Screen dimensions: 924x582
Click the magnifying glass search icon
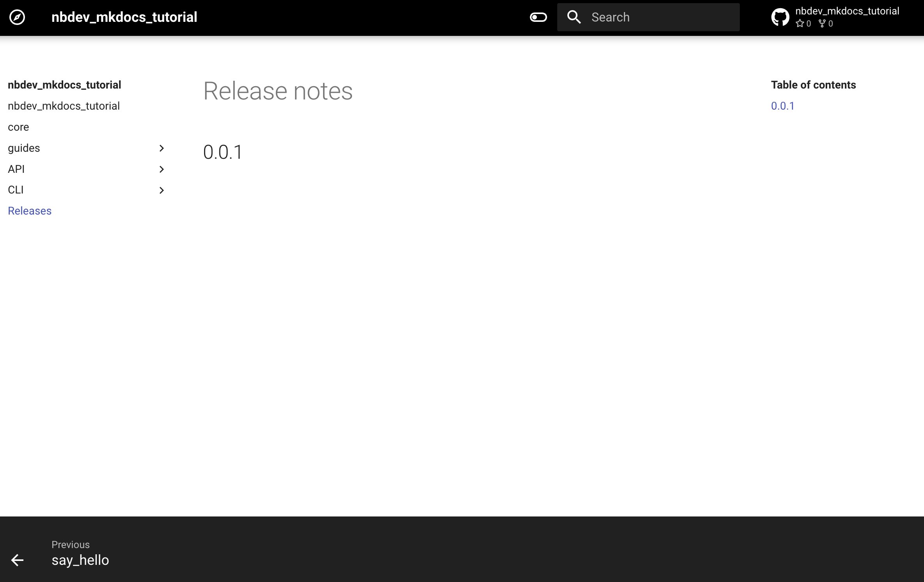point(574,17)
